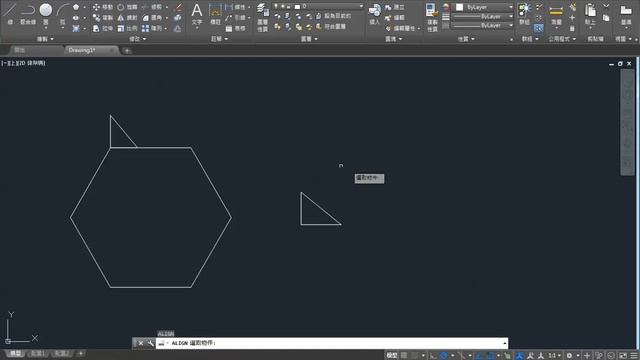Click the Match Properties (複製性質) icon
The width and height of the screenshot is (640, 360).
click(432, 17)
